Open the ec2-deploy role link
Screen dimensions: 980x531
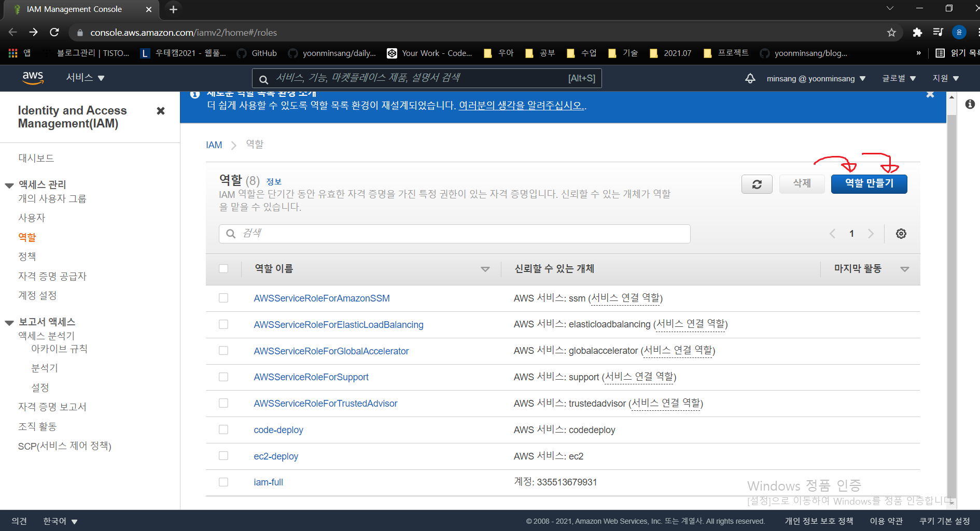click(276, 456)
